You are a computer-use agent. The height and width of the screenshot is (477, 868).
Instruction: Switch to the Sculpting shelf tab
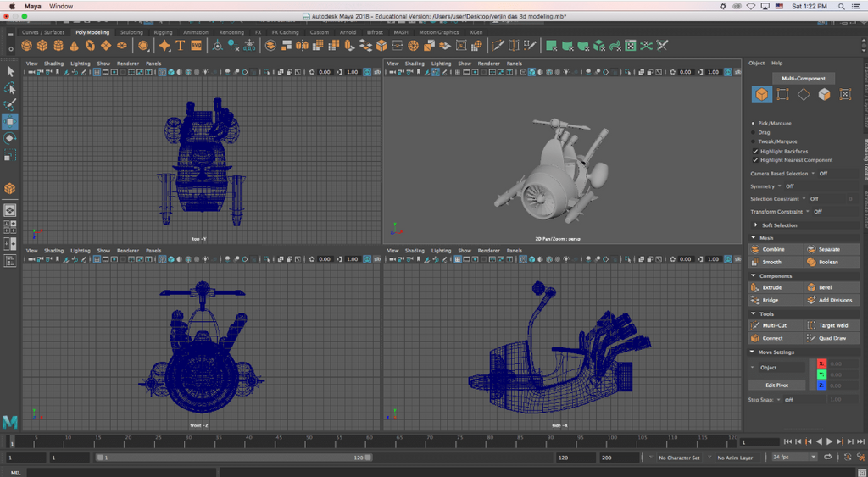[131, 32]
